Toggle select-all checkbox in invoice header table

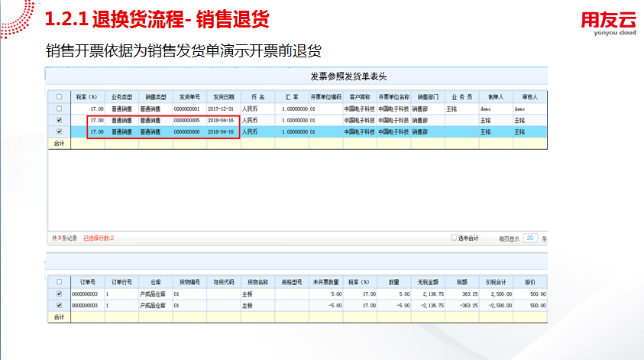[x=59, y=97]
